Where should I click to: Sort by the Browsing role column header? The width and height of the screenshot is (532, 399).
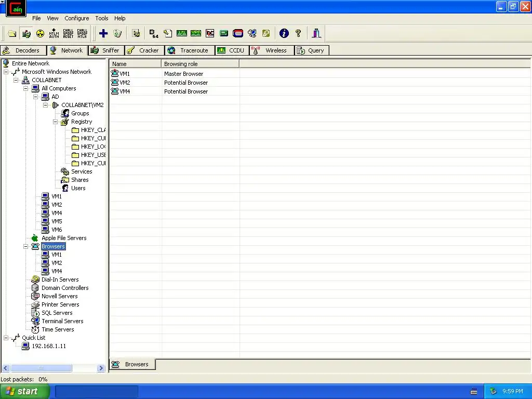pos(200,64)
